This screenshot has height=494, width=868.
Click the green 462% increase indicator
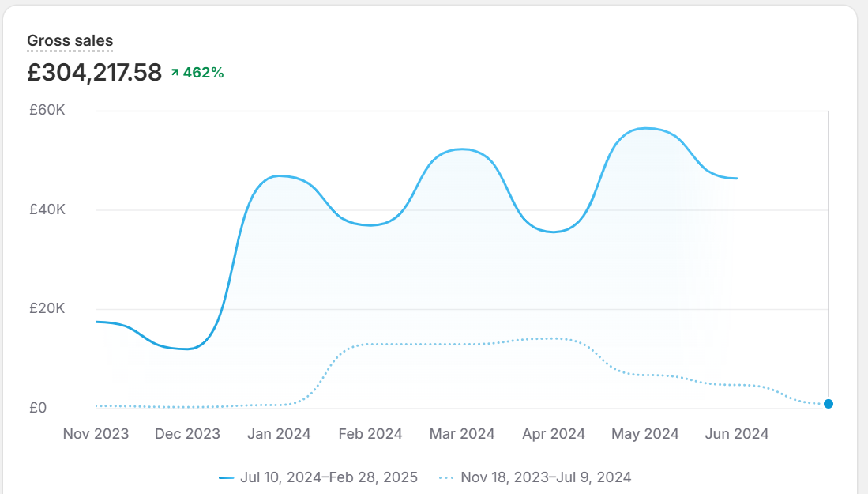(x=197, y=73)
